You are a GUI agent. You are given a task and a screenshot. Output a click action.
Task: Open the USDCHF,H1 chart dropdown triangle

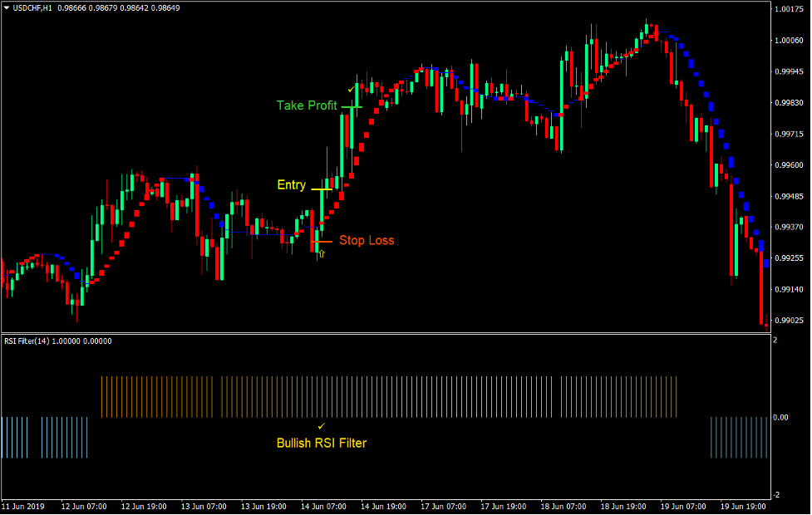(7, 7)
